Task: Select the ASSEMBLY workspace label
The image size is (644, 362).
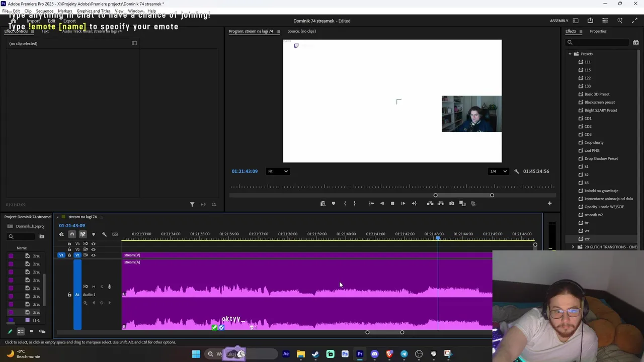Action: (x=559, y=21)
